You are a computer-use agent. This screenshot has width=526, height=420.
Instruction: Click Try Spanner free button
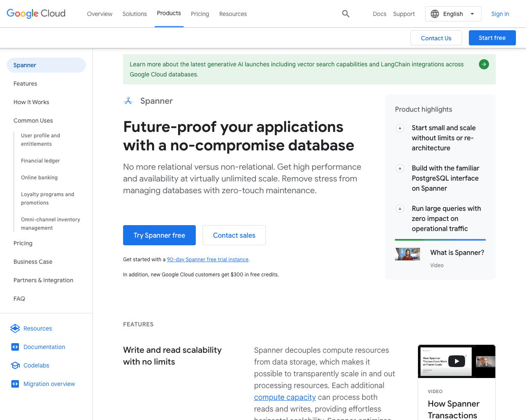tap(159, 235)
